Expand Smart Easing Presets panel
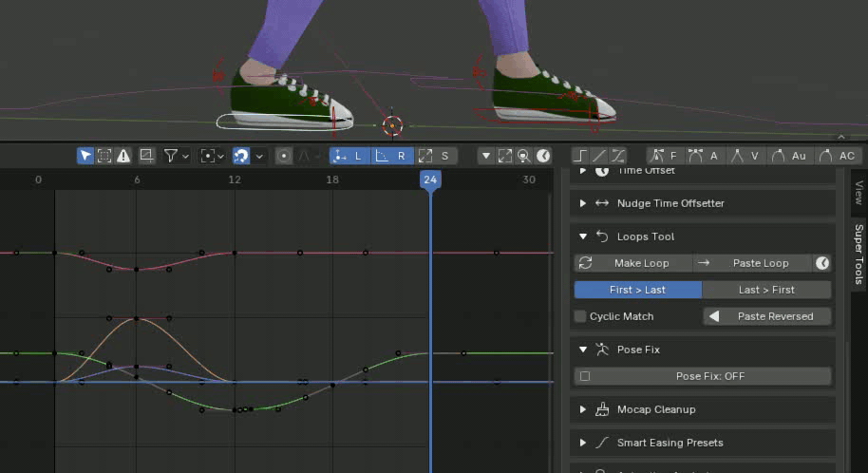Image resolution: width=868 pixels, height=473 pixels. click(583, 443)
